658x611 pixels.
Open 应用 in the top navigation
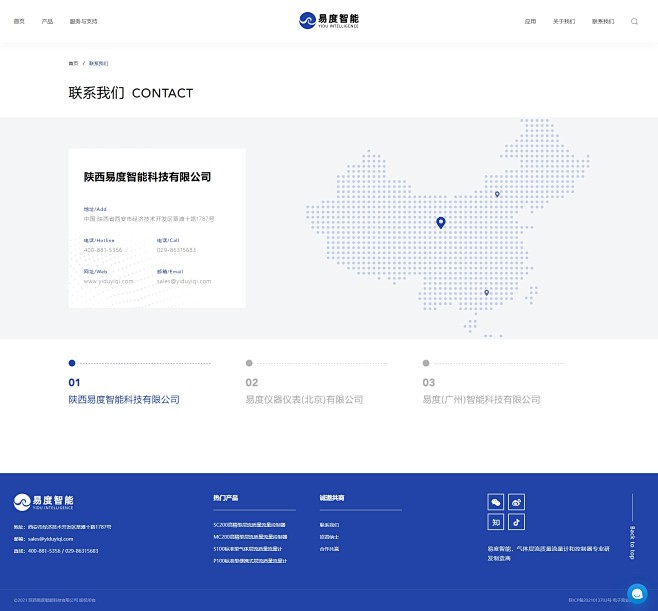click(530, 21)
